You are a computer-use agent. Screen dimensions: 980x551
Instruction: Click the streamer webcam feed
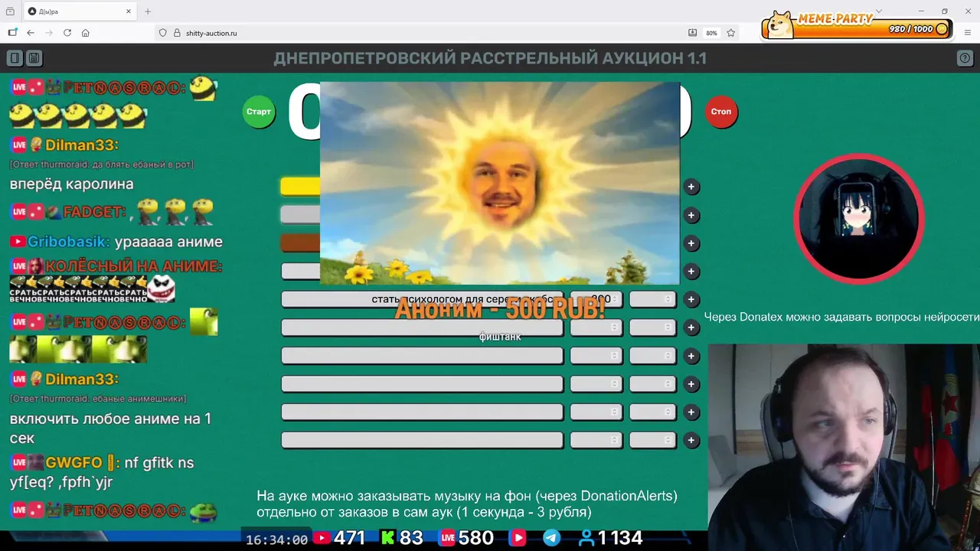click(844, 447)
